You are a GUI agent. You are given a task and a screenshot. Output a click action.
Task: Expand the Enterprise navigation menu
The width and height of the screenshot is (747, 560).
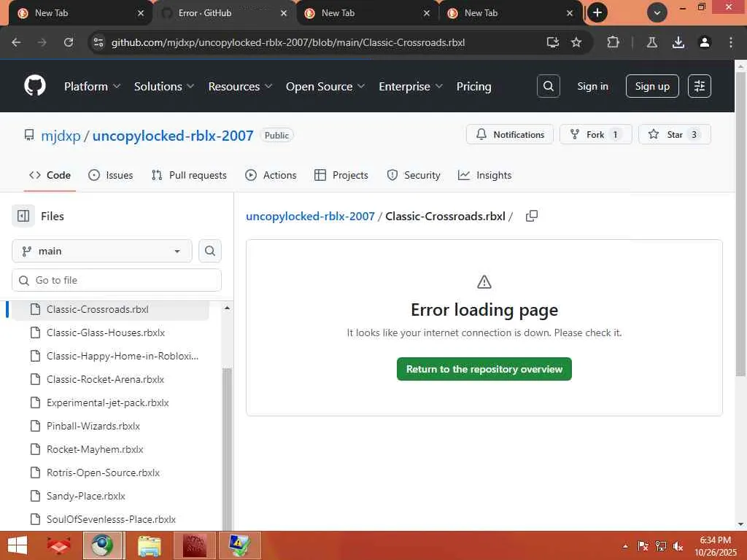(411, 87)
